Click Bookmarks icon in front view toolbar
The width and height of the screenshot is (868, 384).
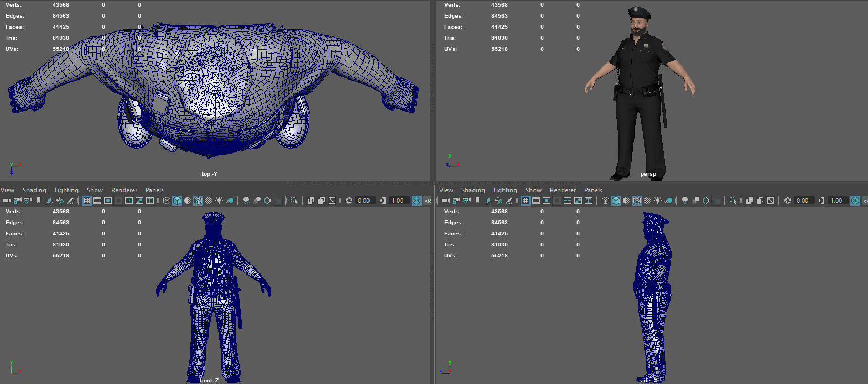(x=38, y=201)
